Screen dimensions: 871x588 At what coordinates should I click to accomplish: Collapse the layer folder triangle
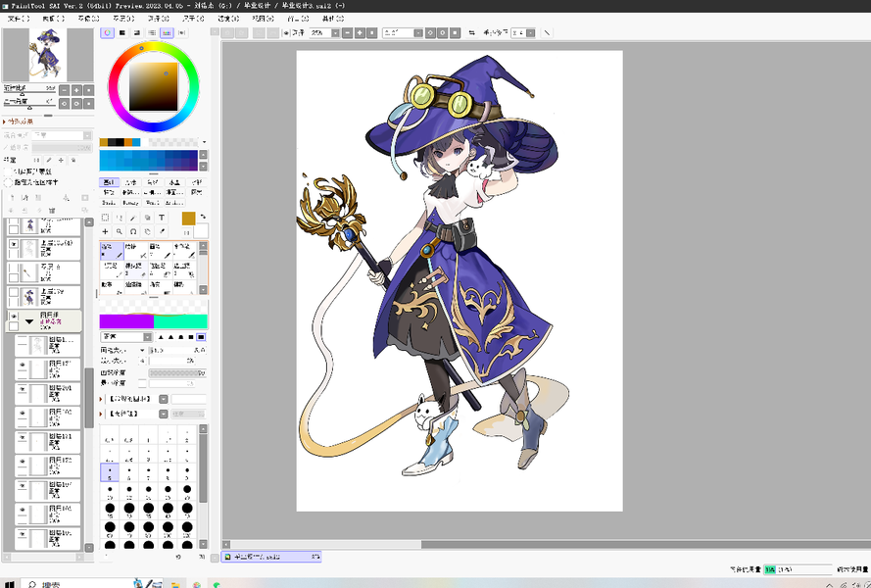click(29, 321)
